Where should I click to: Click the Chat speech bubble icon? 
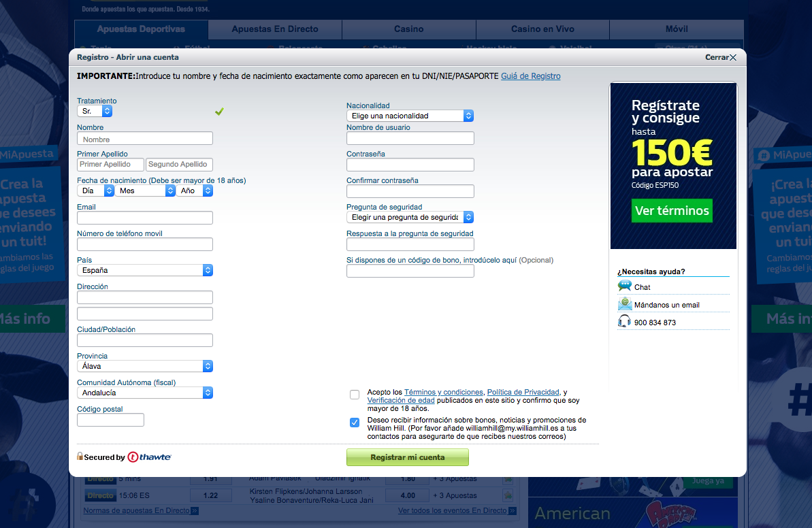625,286
